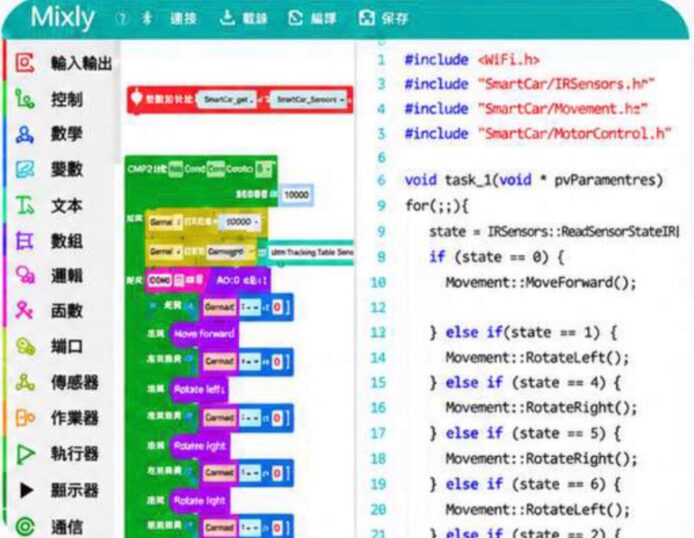Click the 函數 category icon
This screenshot has width=694, height=538.
pyautogui.click(x=25, y=311)
